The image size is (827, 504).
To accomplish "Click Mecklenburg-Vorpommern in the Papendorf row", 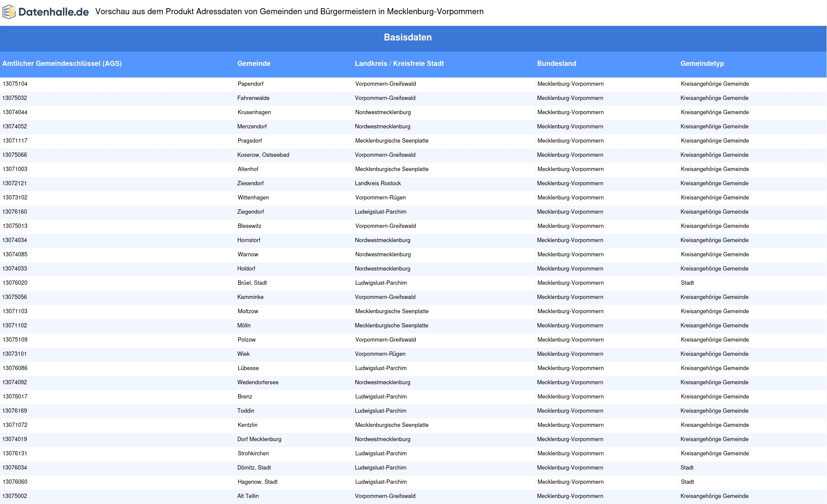I will (x=571, y=84).
